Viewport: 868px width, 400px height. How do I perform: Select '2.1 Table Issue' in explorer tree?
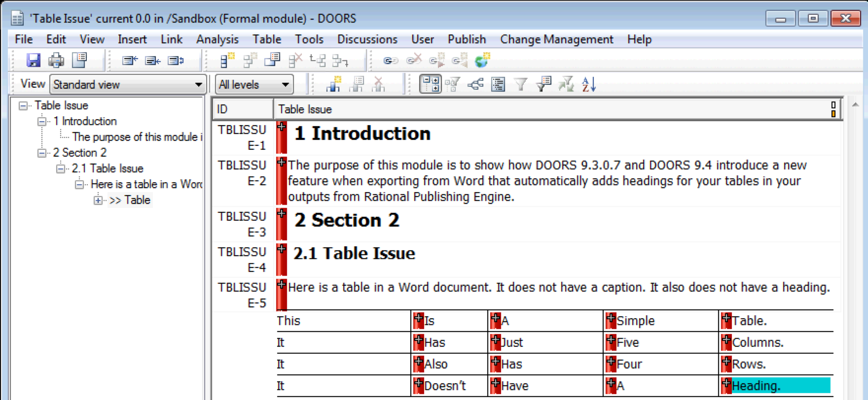coord(108,168)
